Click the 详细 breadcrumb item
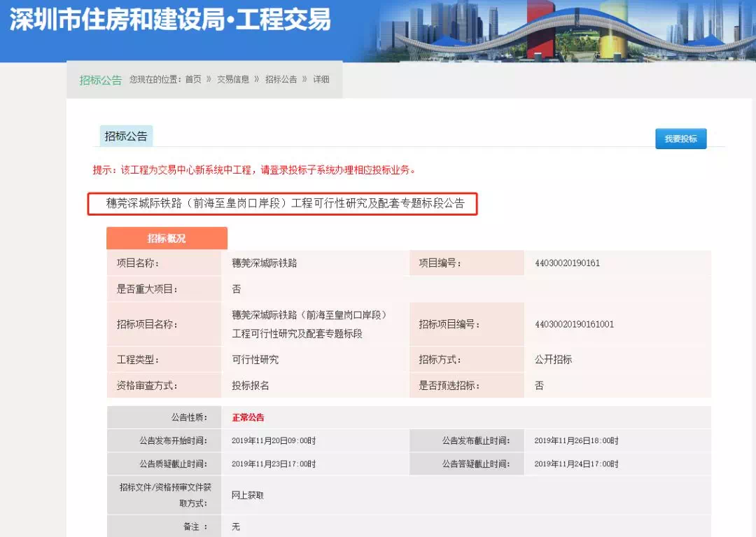The width and height of the screenshot is (756, 537). [x=321, y=80]
